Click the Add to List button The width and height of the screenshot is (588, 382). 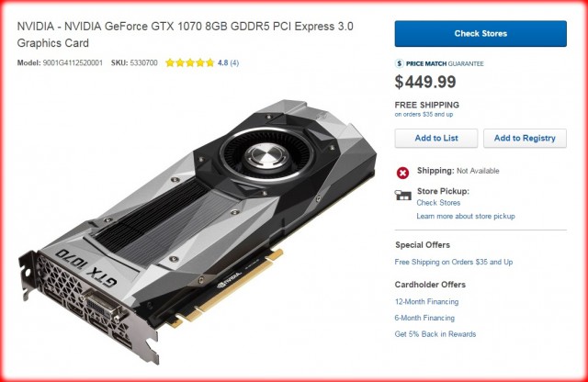pos(436,138)
